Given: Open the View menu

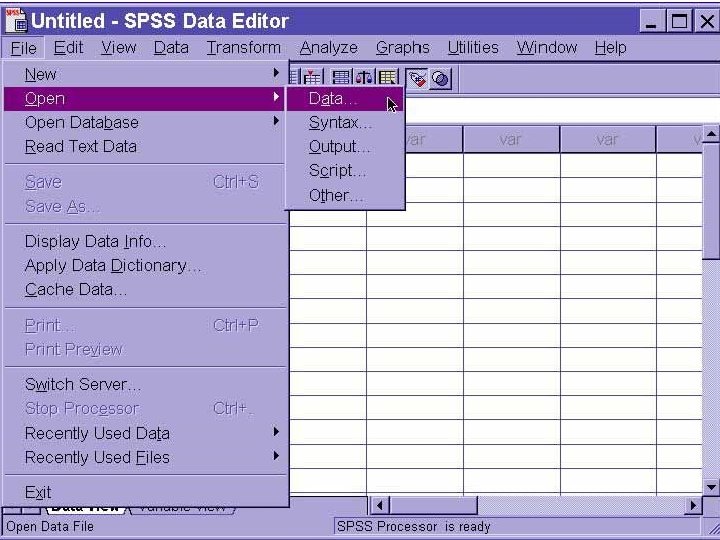Looking at the screenshot, I should tap(118, 48).
